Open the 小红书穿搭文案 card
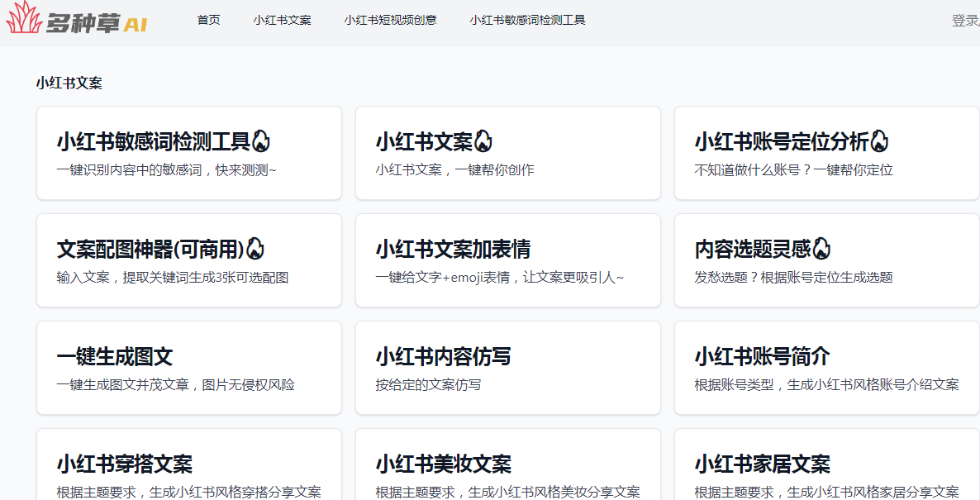This screenshot has width=980, height=500. 189,464
